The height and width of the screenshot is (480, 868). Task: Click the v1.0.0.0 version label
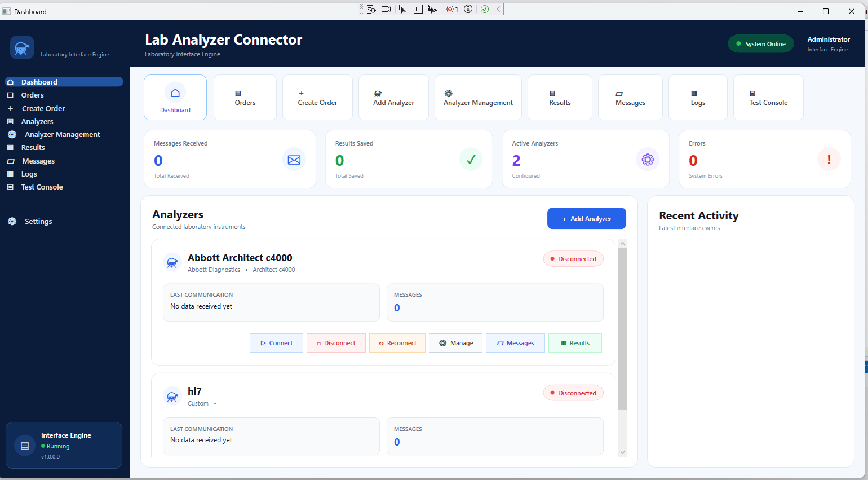50,457
